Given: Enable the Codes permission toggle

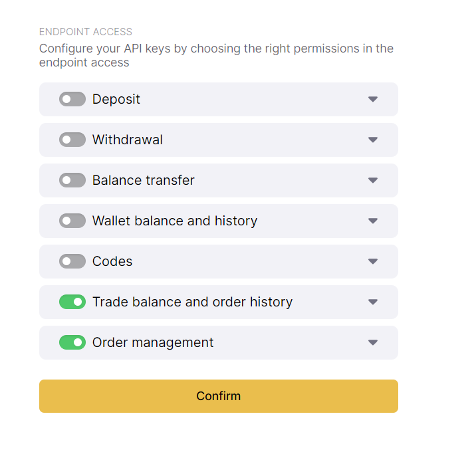Looking at the screenshot, I should point(72,261).
